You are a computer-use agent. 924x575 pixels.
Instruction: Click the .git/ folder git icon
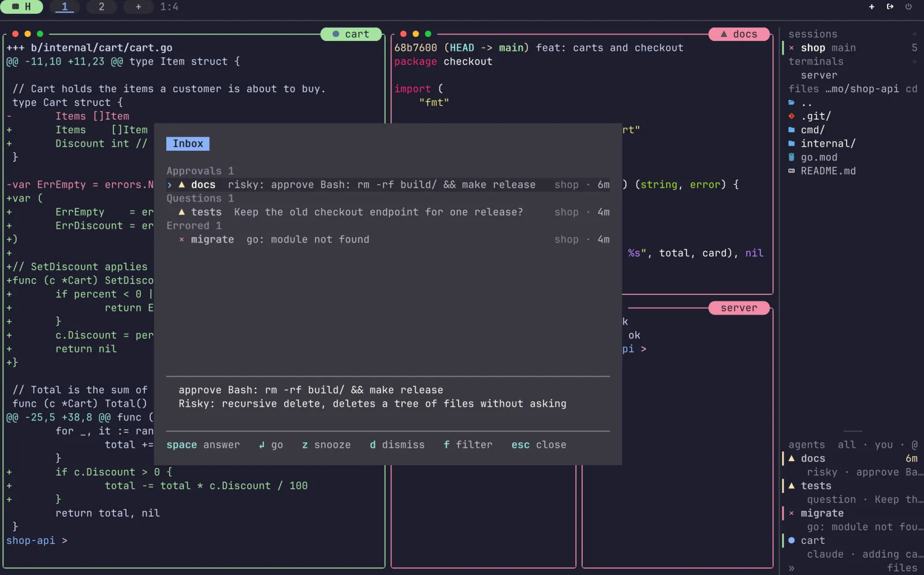[792, 116]
